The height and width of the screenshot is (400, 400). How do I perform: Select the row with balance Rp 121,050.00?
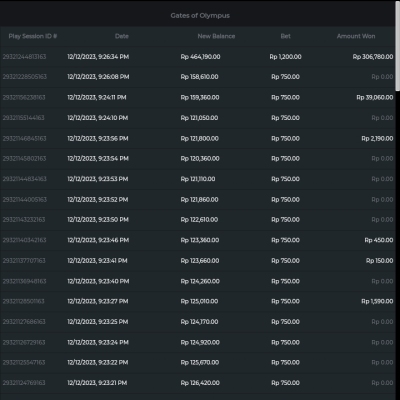(198, 118)
